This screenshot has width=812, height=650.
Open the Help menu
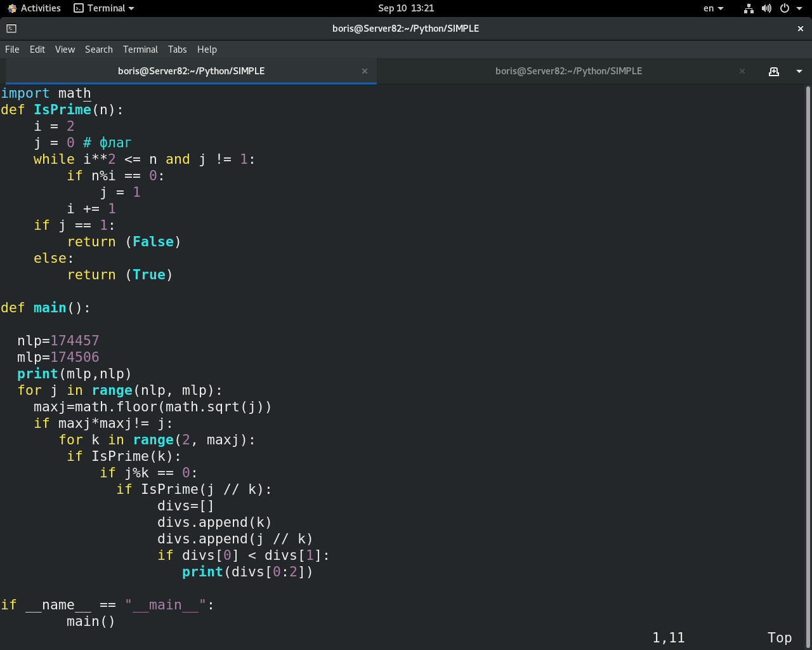click(207, 50)
